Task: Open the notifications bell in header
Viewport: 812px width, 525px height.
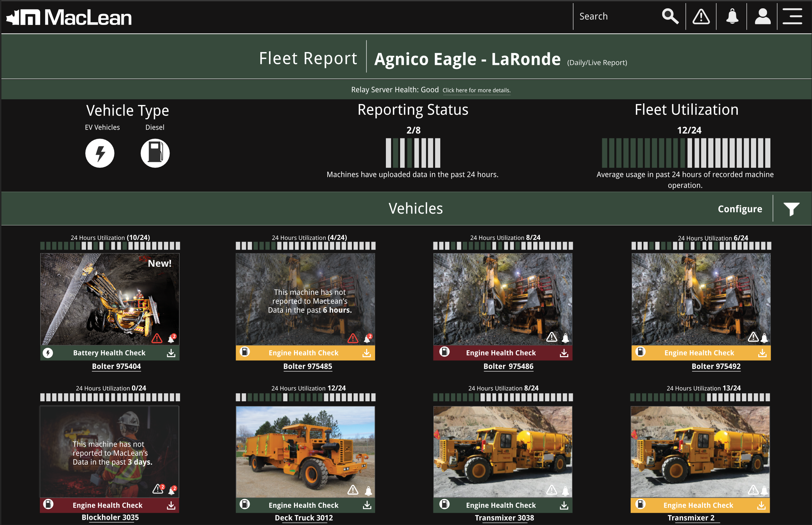Action: click(x=732, y=16)
